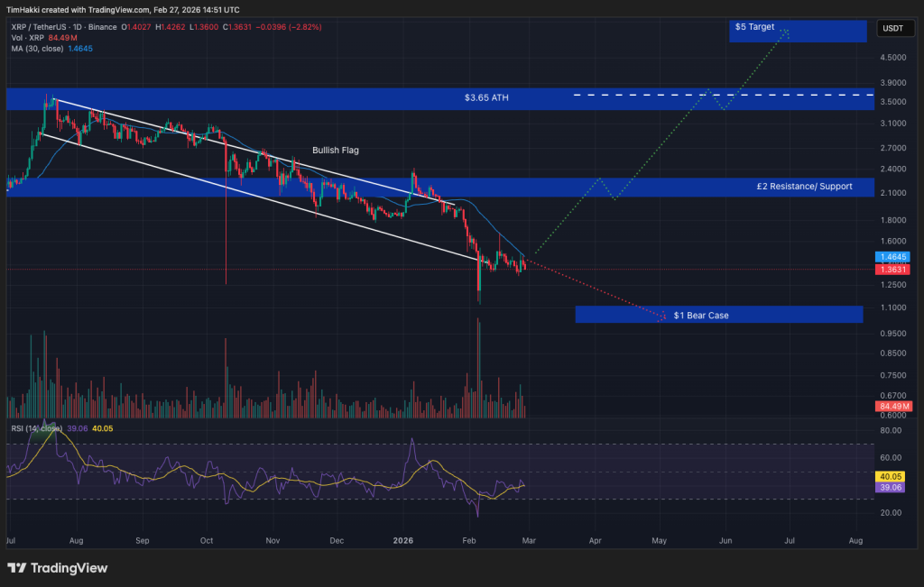Click the red volume readout 84.49M

(x=892, y=406)
